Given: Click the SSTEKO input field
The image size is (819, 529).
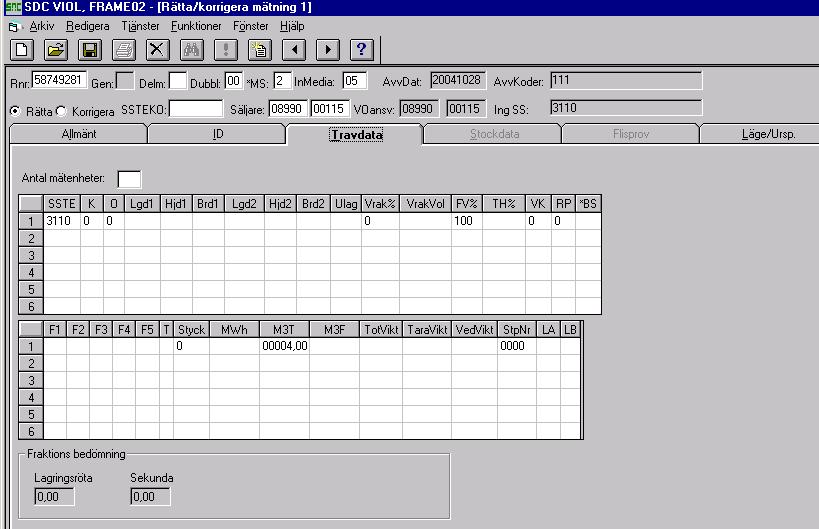Looking at the screenshot, I should (x=196, y=109).
